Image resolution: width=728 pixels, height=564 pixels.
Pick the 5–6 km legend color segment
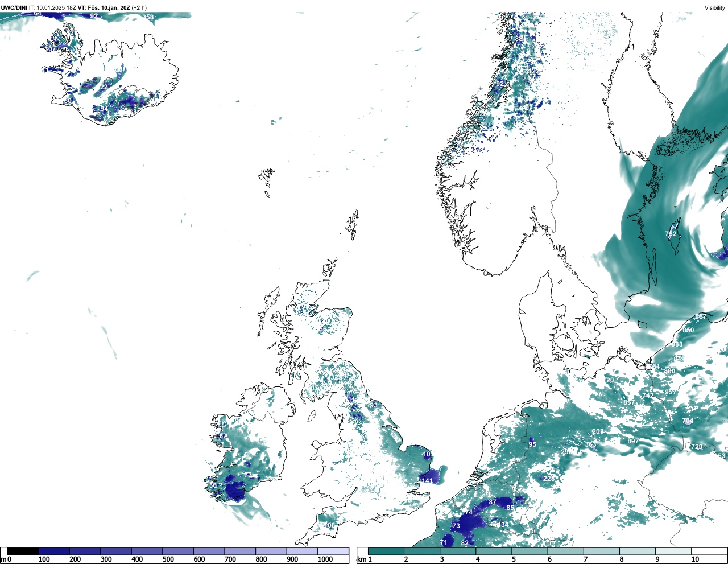pos(530,551)
